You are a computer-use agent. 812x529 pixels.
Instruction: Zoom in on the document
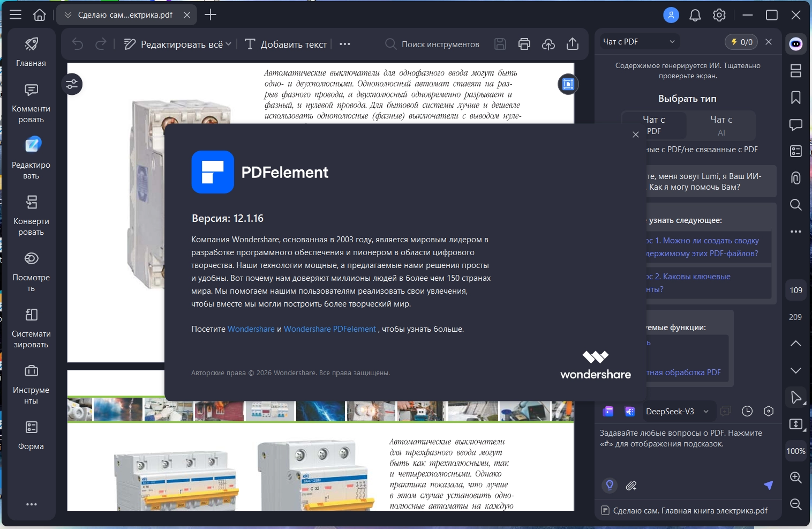pyautogui.click(x=796, y=478)
